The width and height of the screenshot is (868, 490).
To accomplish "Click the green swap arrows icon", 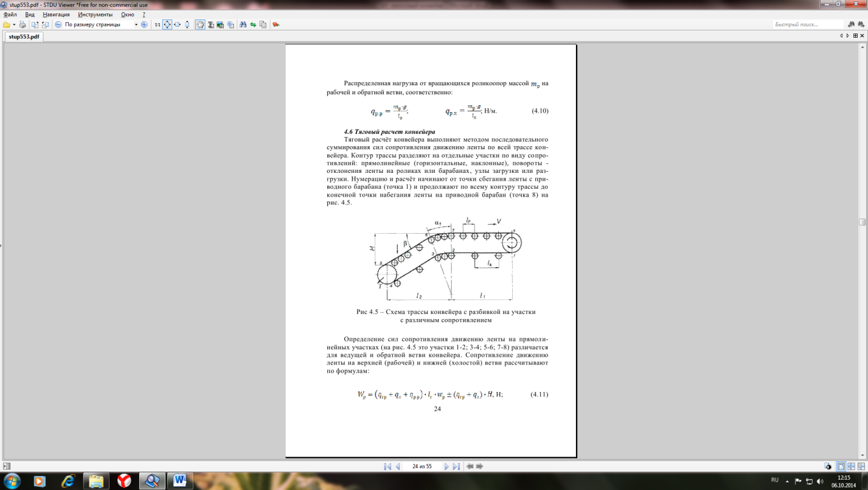I will [253, 24].
